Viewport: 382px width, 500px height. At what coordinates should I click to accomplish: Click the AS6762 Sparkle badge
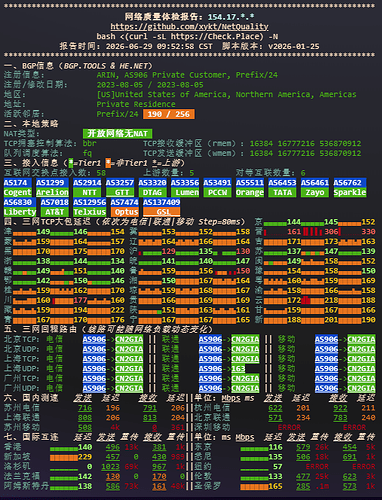coord(350,188)
